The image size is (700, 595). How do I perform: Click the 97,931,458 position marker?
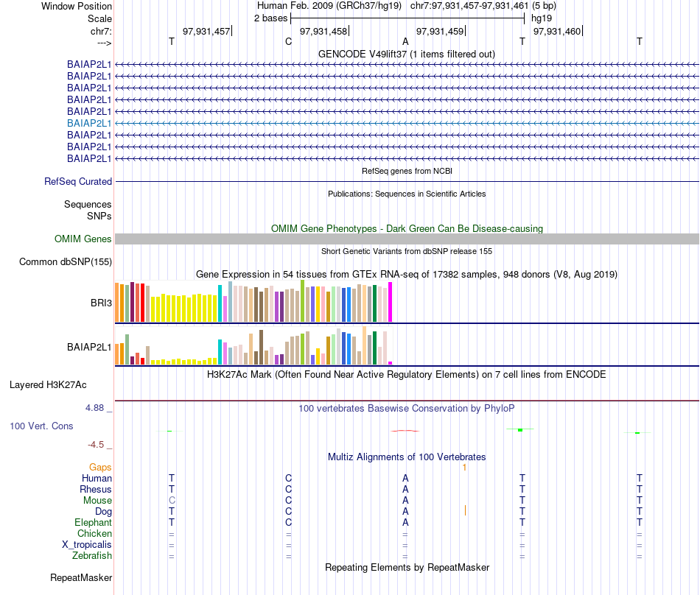323,31
